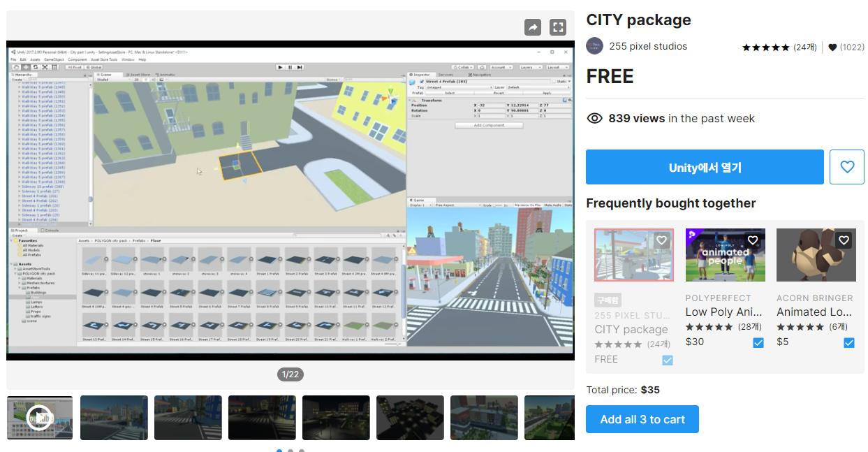Click the '(28개)' rating on the Polyperfect card
This screenshot has width=868, height=452.
click(x=750, y=327)
